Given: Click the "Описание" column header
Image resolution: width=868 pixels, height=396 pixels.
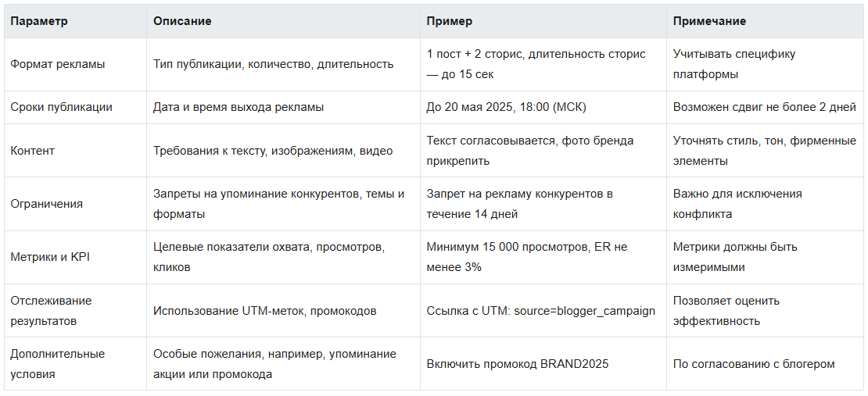Looking at the screenshot, I should [182, 21].
